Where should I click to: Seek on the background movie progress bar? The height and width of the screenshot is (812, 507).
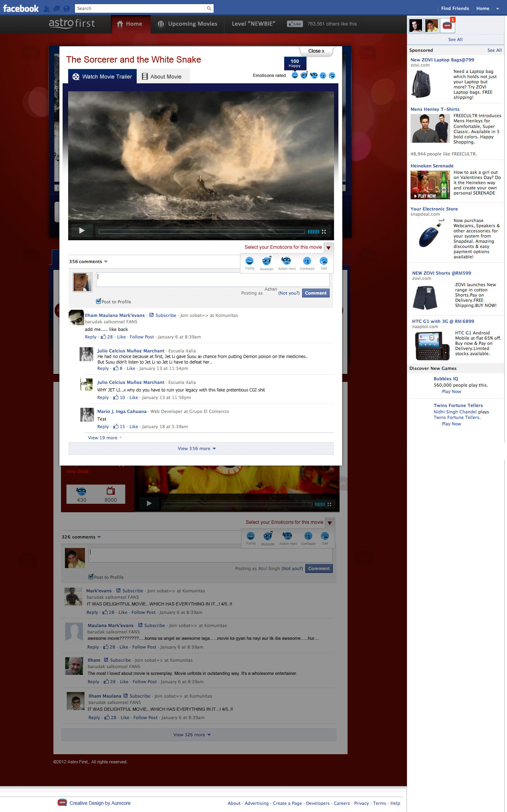tap(238, 504)
